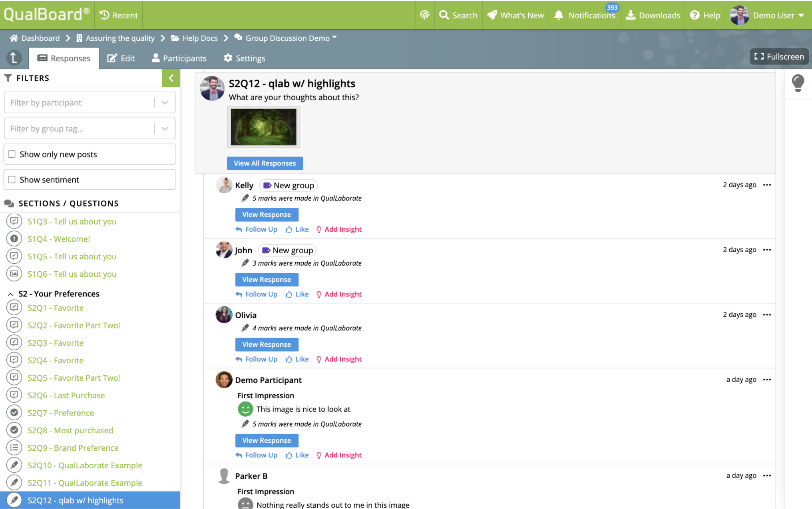Click the up-arrow back icon near Responses
The width and height of the screenshot is (812, 509).
14,58
